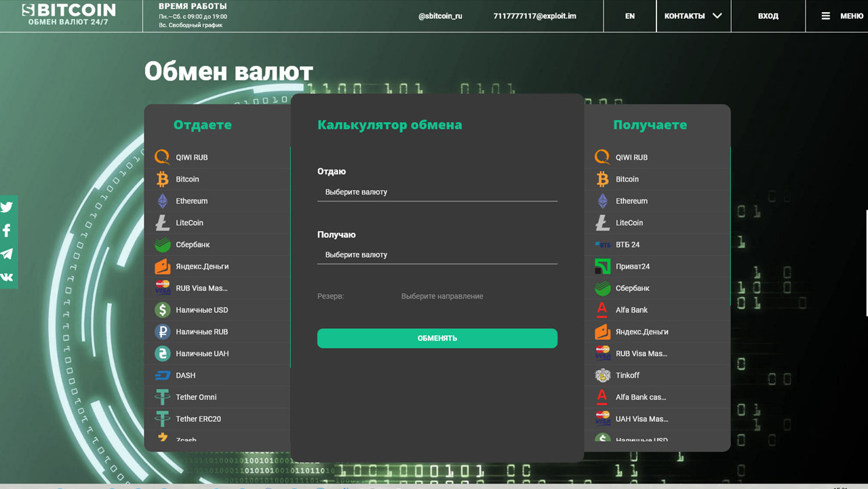Select Bitcoin icon in Отдаете list
This screenshot has height=489, width=868.
coord(162,179)
